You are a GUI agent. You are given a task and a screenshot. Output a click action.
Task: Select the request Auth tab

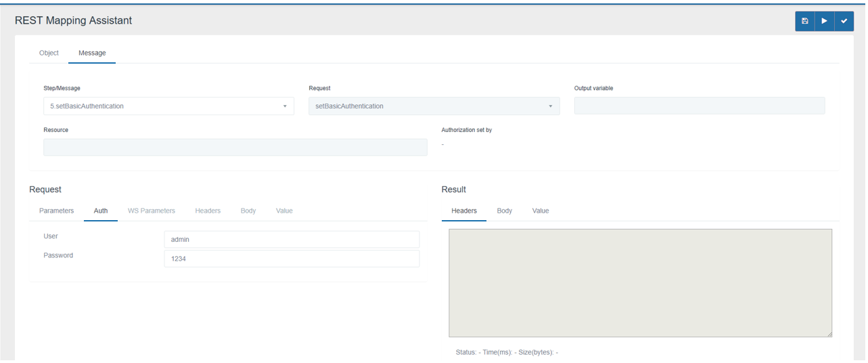coord(101,211)
